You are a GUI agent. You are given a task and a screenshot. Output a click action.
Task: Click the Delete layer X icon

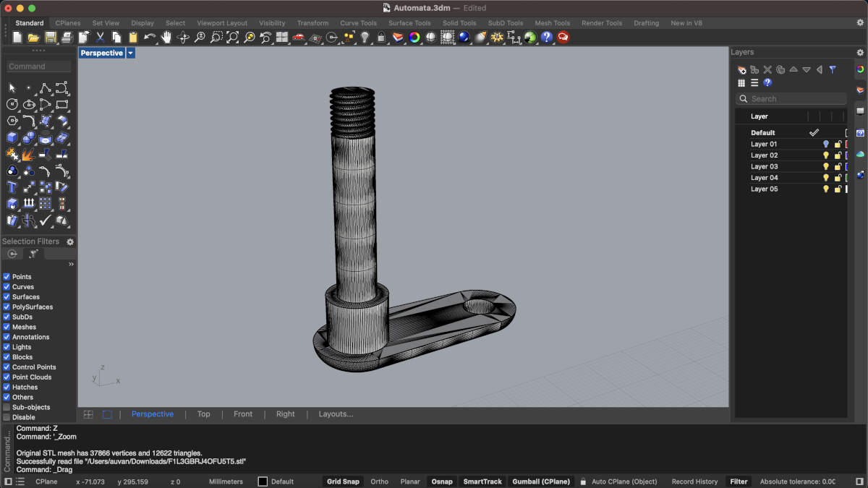767,70
